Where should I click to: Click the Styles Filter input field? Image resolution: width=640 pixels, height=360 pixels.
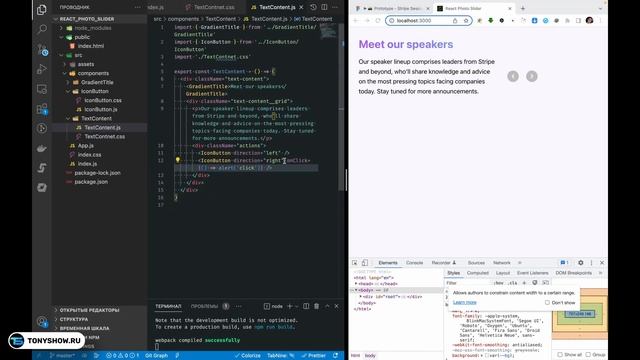coord(468,283)
